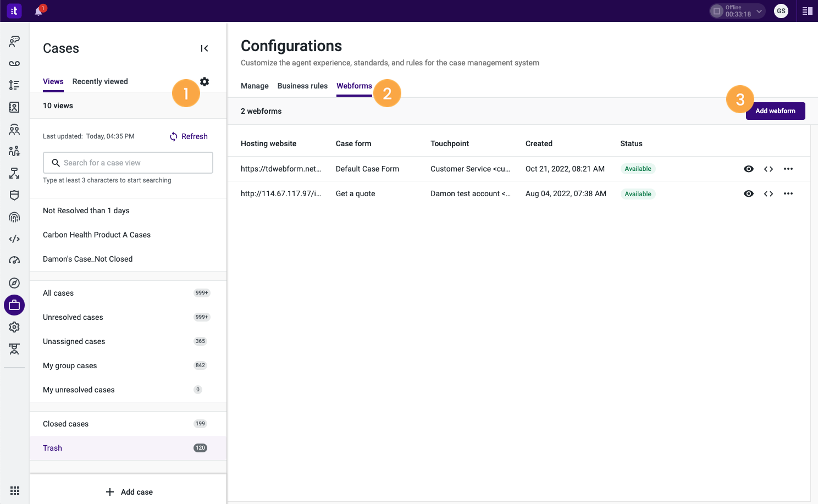
Task: Open the My group cases view
Action: [x=128, y=365]
